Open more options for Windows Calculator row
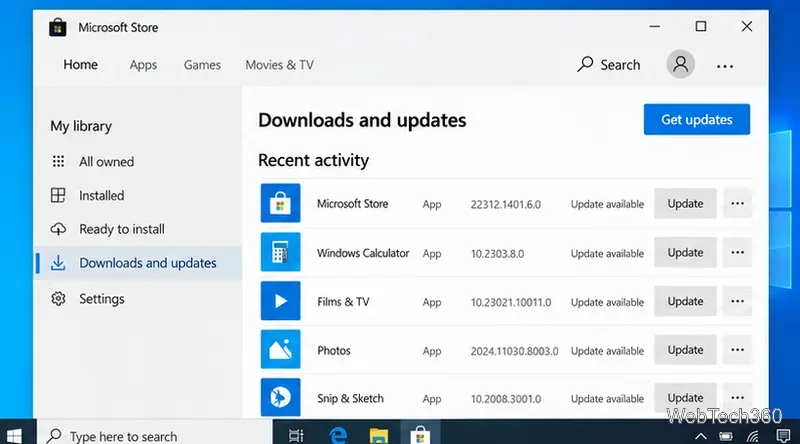 737,252
